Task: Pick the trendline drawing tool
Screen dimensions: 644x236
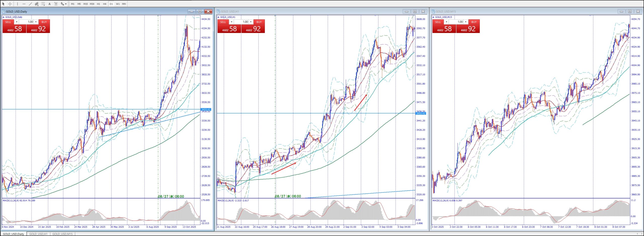Action: [30, 4]
